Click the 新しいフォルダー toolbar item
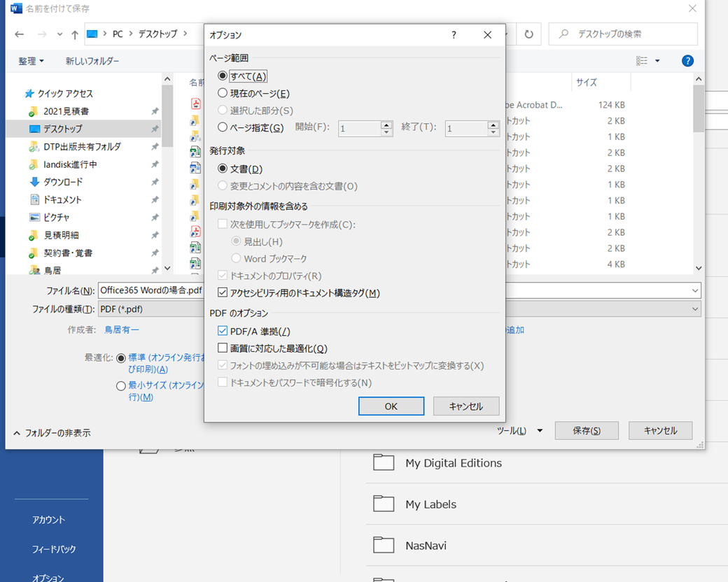 pyautogui.click(x=92, y=61)
